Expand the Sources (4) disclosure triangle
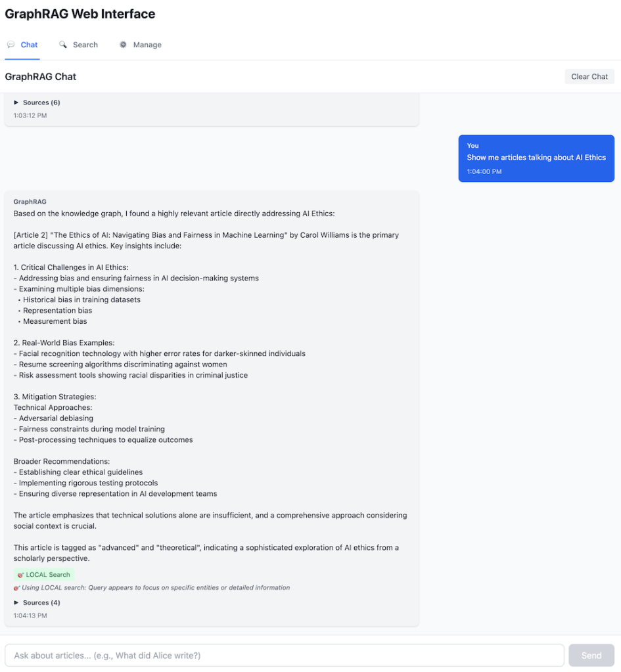This screenshot has width=621, height=672. (16, 602)
